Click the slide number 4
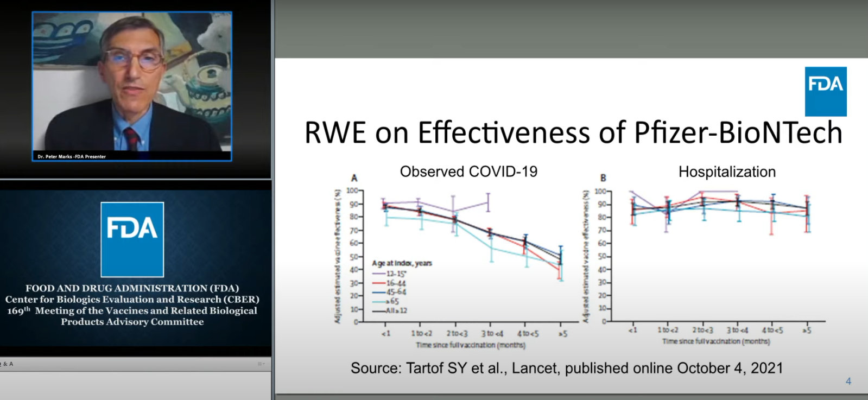The image size is (868, 400). [x=848, y=382]
